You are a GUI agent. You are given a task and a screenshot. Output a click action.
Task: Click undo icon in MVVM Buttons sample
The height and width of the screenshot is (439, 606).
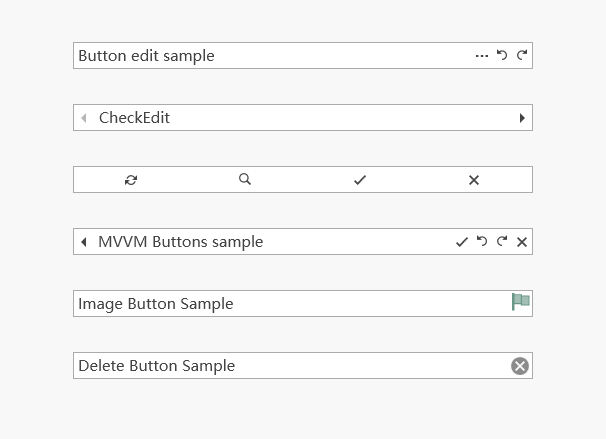tap(482, 242)
